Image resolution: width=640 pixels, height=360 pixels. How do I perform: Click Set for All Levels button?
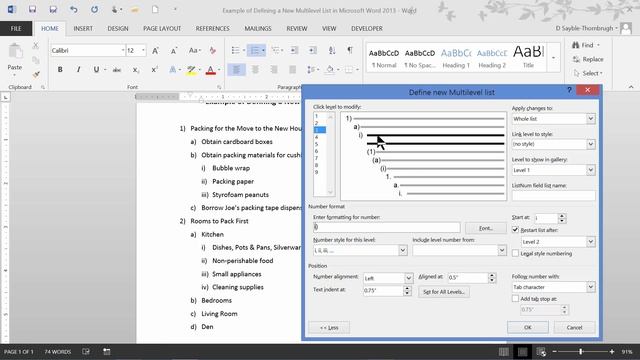(444, 292)
